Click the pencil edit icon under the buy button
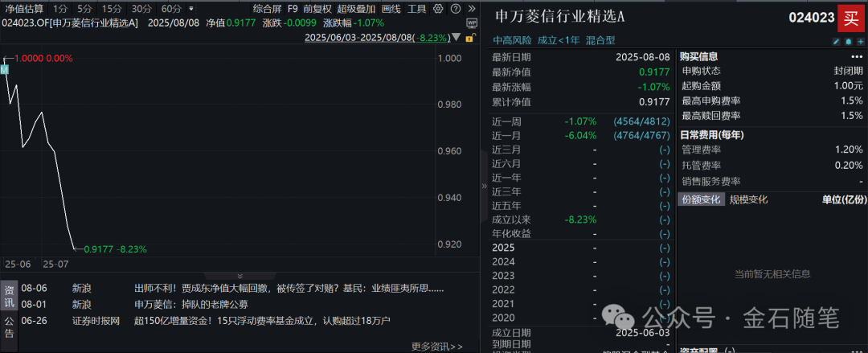 tap(837, 42)
